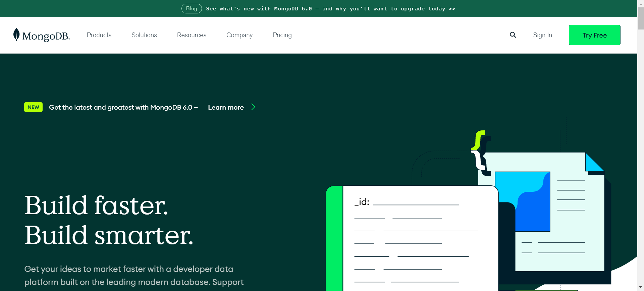Follow the Learn more link
Viewport: 644px width, 291px height.
[x=226, y=107]
